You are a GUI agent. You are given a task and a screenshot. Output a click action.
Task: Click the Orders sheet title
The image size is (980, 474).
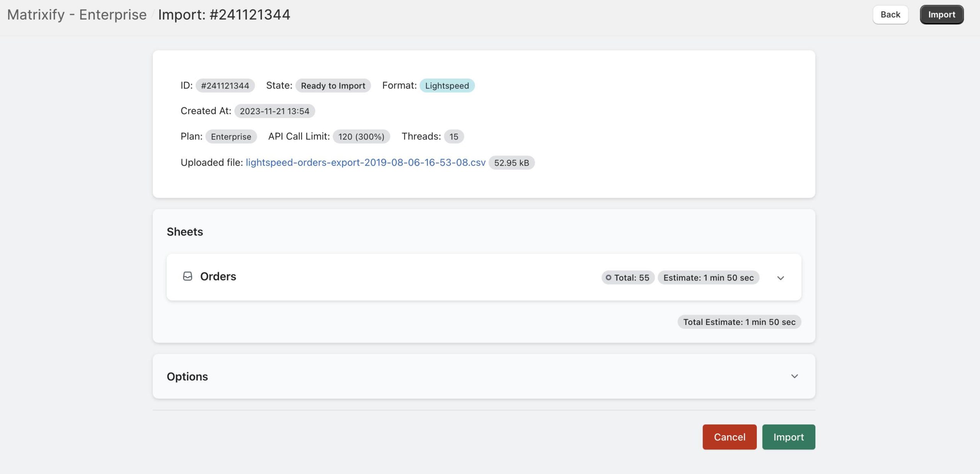218,276
